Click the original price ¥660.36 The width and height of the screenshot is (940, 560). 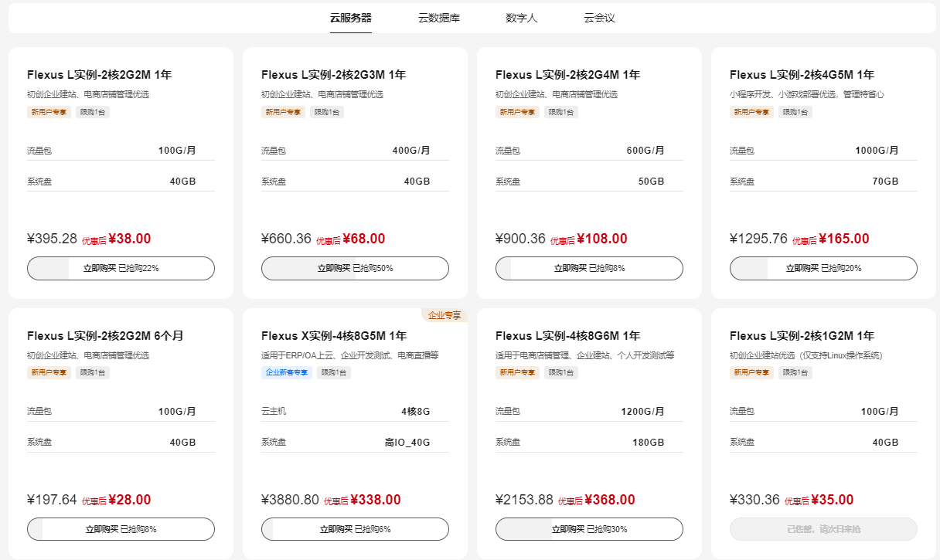coord(286,239)
